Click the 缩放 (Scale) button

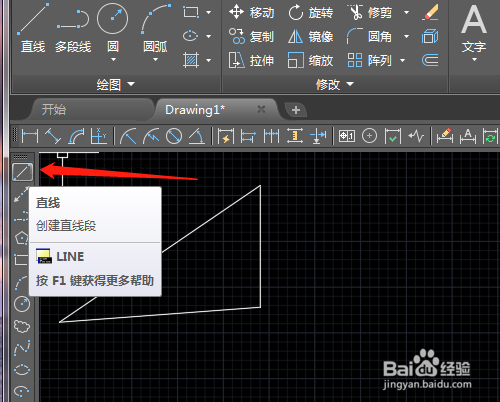tap(311, 60)
